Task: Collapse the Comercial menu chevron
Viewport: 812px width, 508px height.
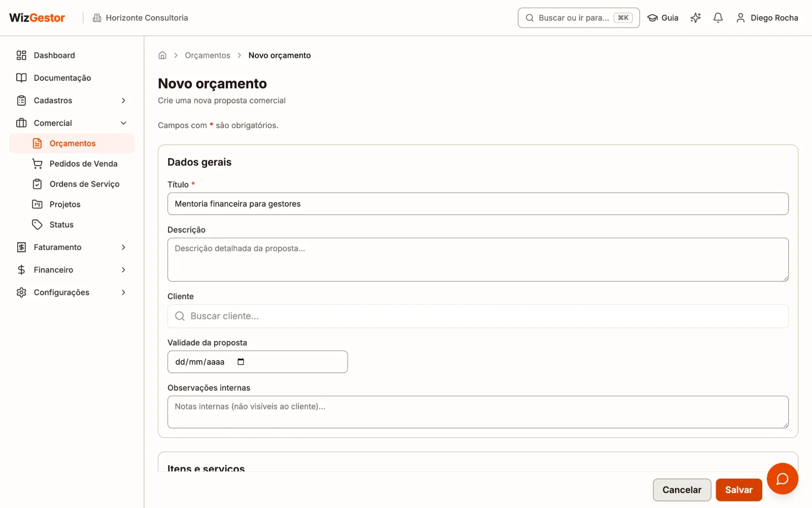Action: 123,123
